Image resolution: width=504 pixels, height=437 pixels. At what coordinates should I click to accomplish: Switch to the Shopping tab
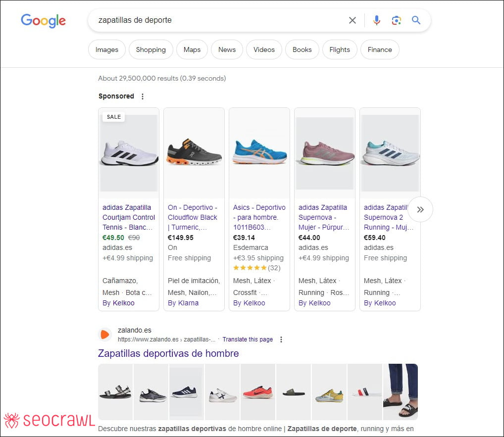(x=151, y=49)
